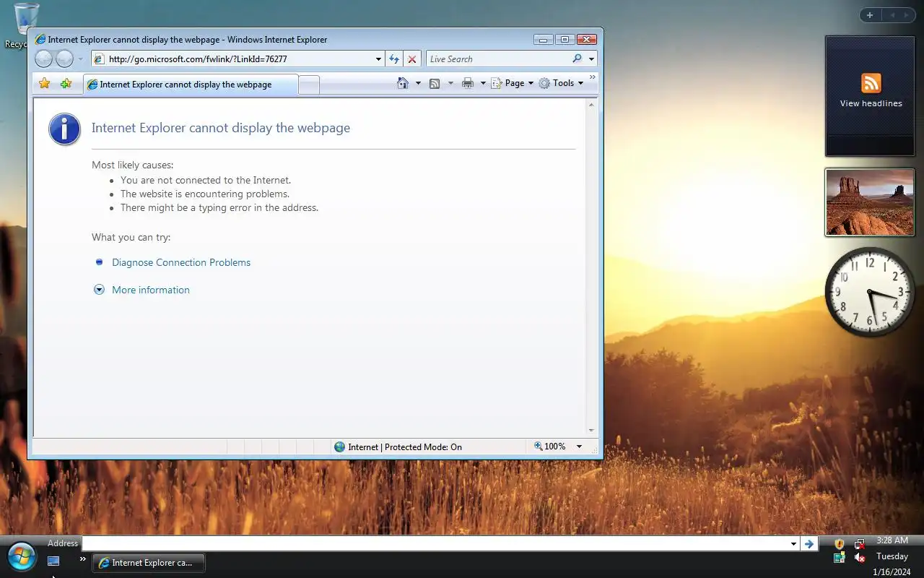Screen dimensions: 924x578
Task: Click the analog clock gadget
Action: pos(870,291)
